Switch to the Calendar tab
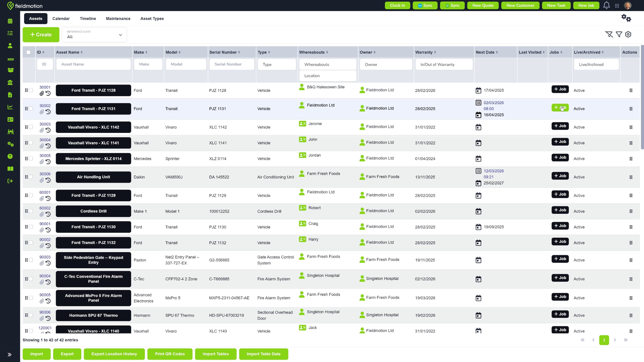This screenshot has width=644, height=362. coord(61,19)
